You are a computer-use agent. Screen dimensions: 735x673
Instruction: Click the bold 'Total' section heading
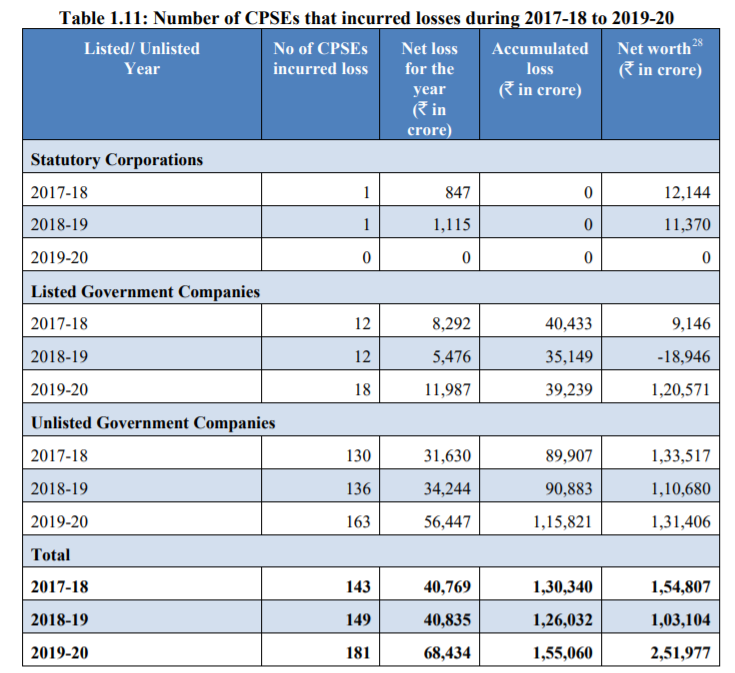coord(51,553)
